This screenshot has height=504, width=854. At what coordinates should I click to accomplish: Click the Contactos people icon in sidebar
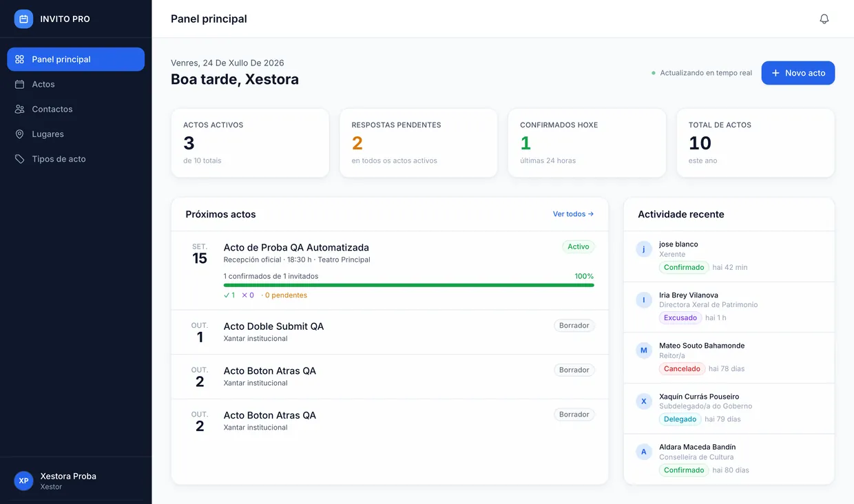(19, 109)
